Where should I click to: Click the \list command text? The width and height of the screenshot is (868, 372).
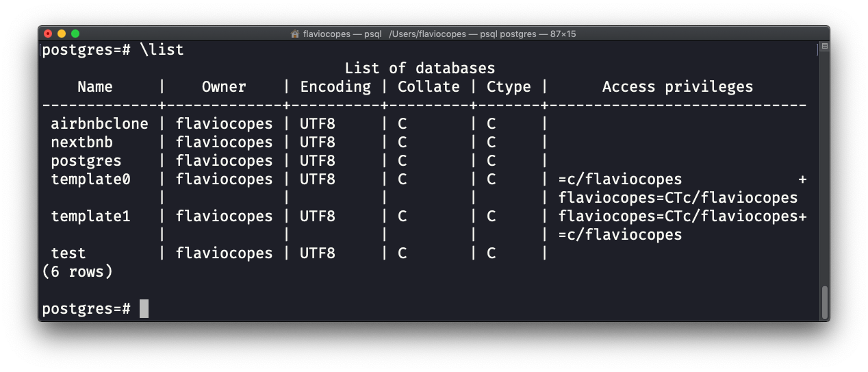(162, 50)
